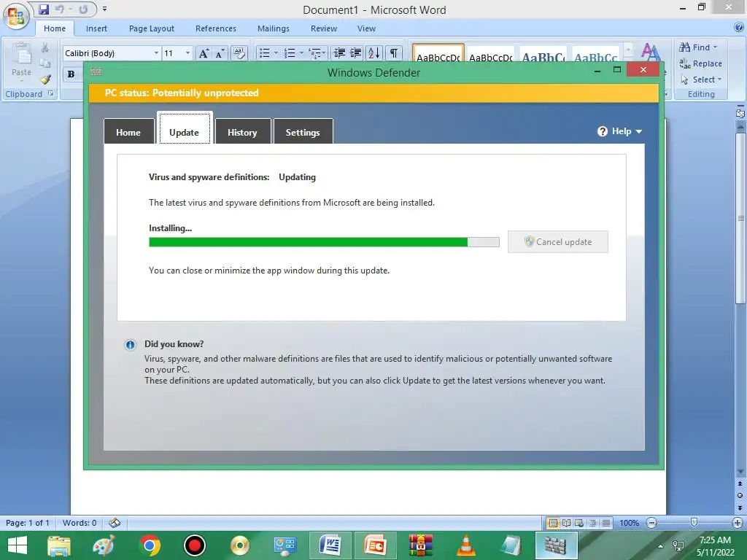Click the Copy icon in Clipboard group
Screen dimensions: 747x560
click(x=44, y=63)
